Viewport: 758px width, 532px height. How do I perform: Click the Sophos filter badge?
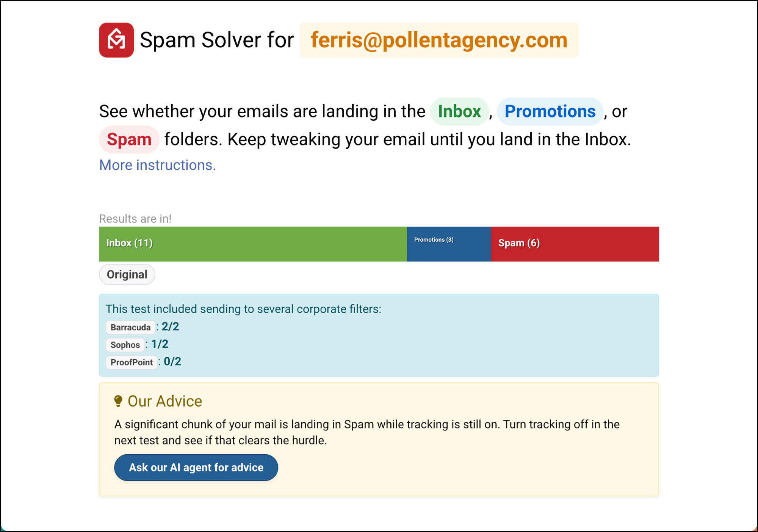125,345
